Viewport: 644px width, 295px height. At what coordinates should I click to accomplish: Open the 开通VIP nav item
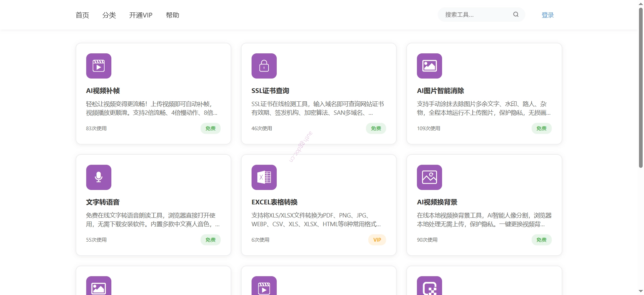click(x=141, y=15)
